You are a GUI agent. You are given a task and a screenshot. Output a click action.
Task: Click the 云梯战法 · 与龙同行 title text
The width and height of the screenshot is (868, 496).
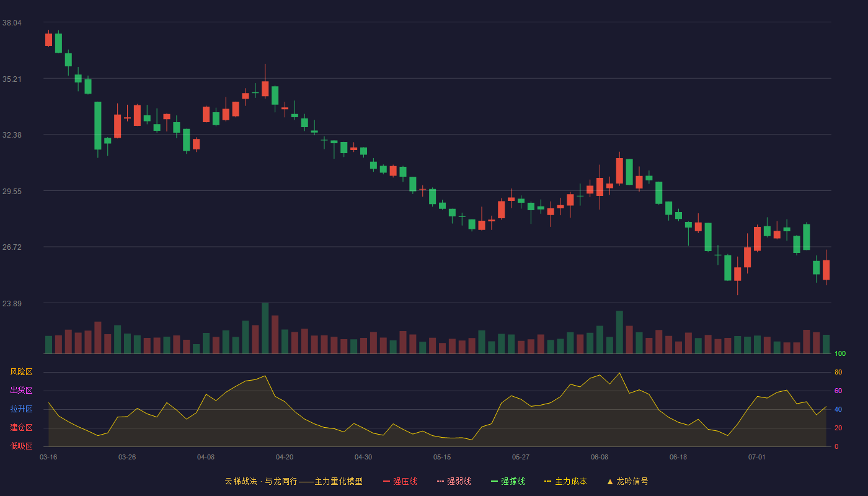(x=261, y=481)
